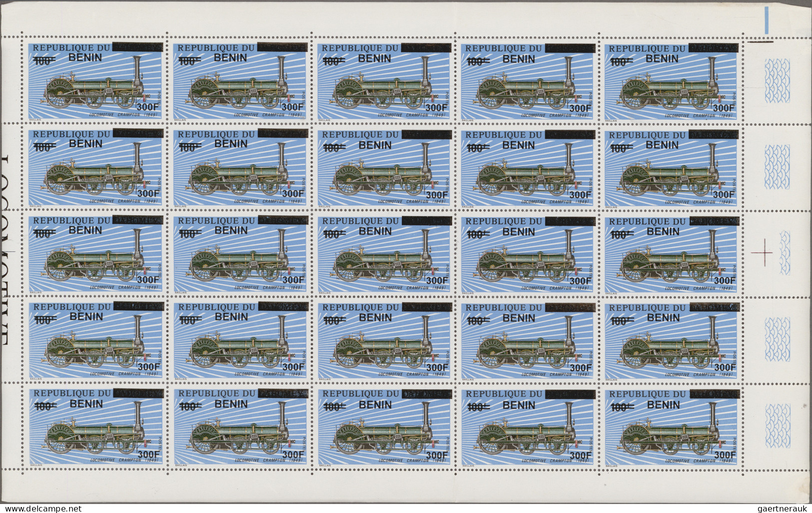
Task: Open the stamp in row four, column four
Action: (x=528, y=340)
